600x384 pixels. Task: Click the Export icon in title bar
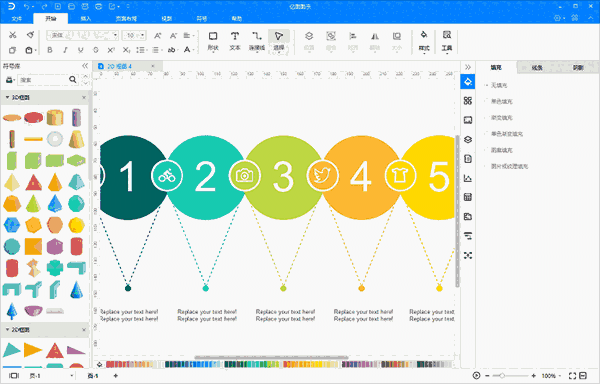(112, 7)
